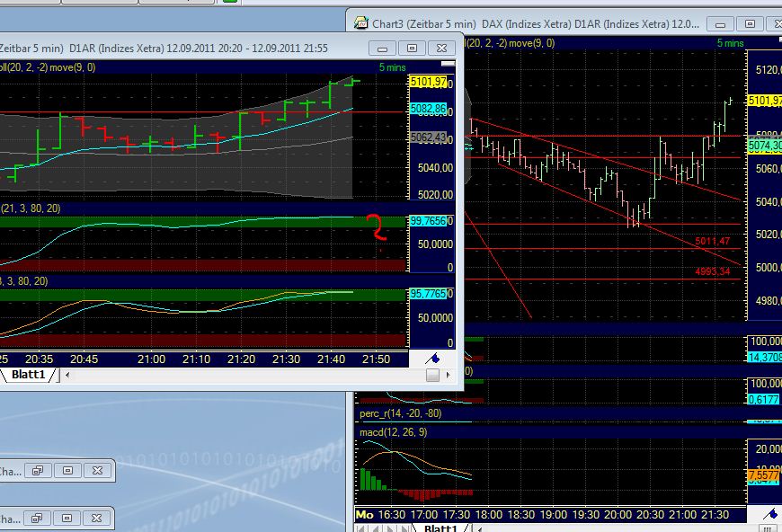Click the 99,7656 indicator value
Image resolution: width=782 pixels, height=532 pixels.
pyautogui.click(x=429, y=221)
